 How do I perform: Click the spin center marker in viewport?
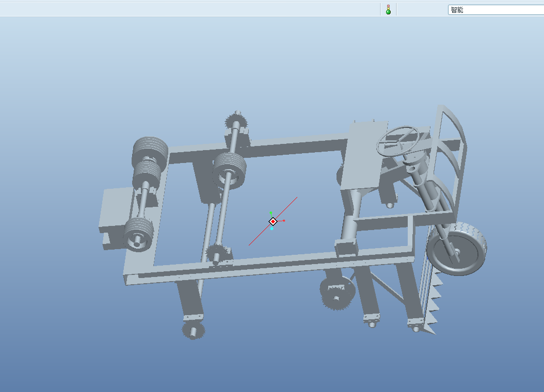tap(273, 221)
